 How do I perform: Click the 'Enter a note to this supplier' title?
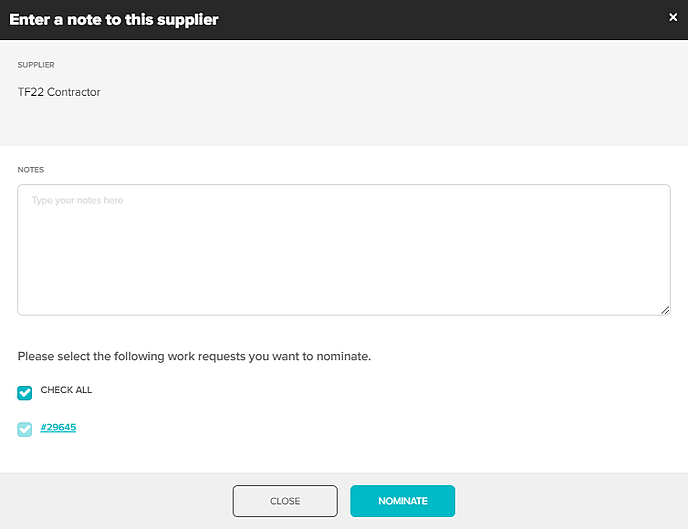(114, 19)
